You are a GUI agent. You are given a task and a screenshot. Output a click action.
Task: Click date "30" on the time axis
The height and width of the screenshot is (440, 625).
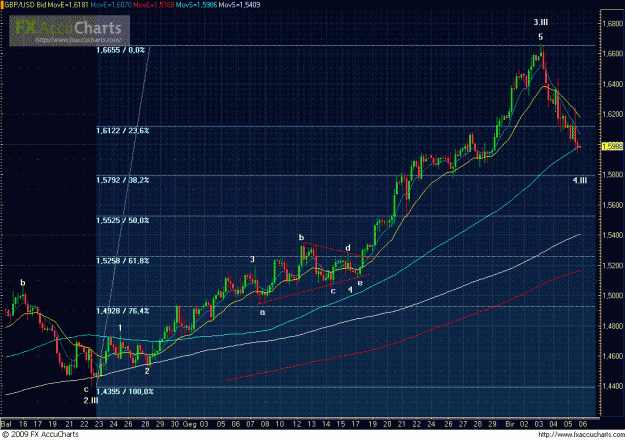[x=175, y=424]
